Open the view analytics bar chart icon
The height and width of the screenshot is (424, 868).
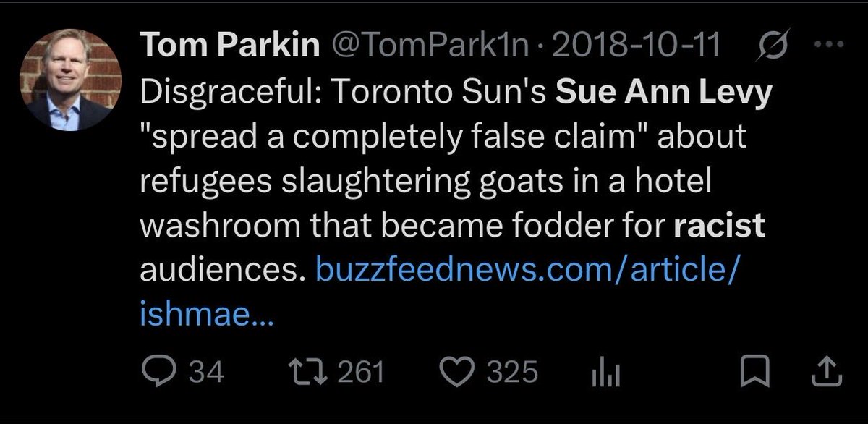(602, 373)
